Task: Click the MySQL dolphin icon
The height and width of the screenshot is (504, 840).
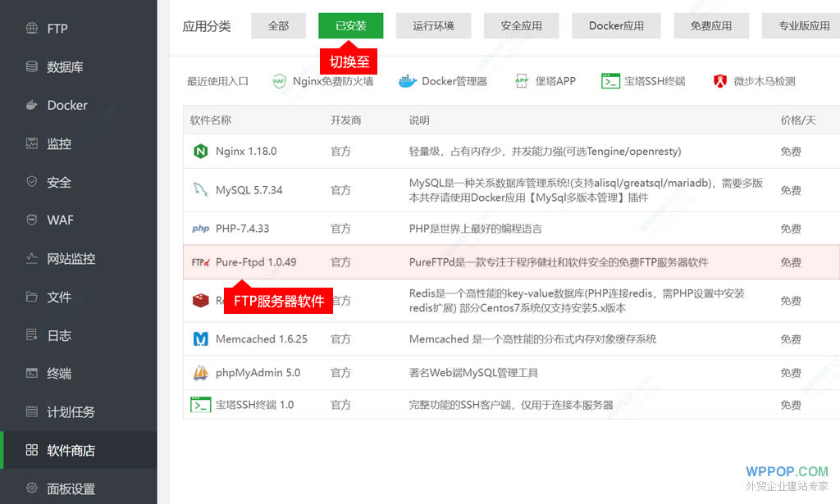Action: (200, 189)
